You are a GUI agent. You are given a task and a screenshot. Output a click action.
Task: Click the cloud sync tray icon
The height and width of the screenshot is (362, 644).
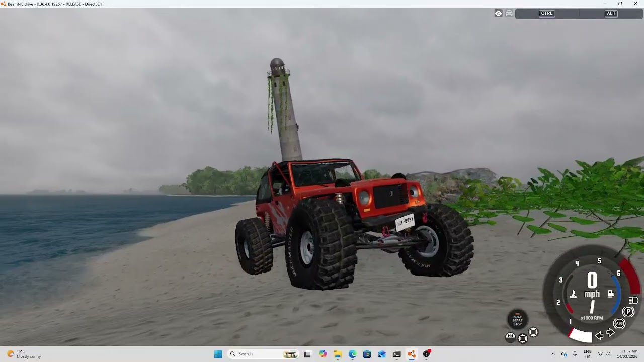(x=564, y=354)
